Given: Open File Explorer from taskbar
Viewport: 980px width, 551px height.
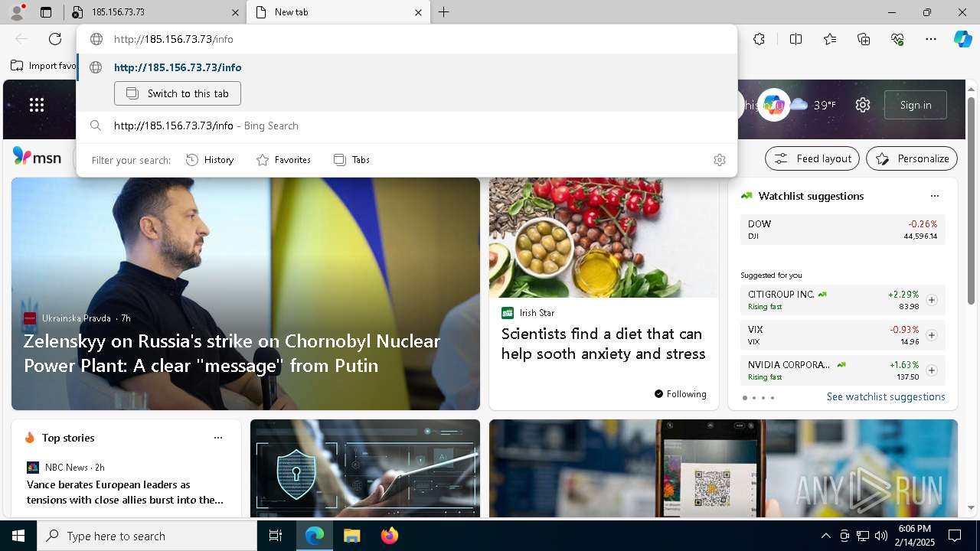Looking at the screenshot, I should 351,536.
